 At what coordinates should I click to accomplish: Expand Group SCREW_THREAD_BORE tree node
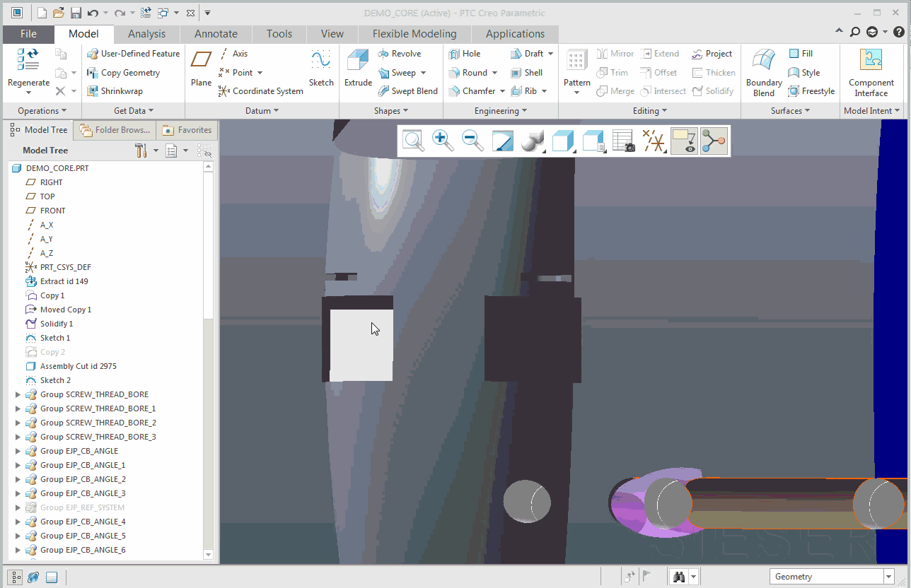[x=18, y=394]
